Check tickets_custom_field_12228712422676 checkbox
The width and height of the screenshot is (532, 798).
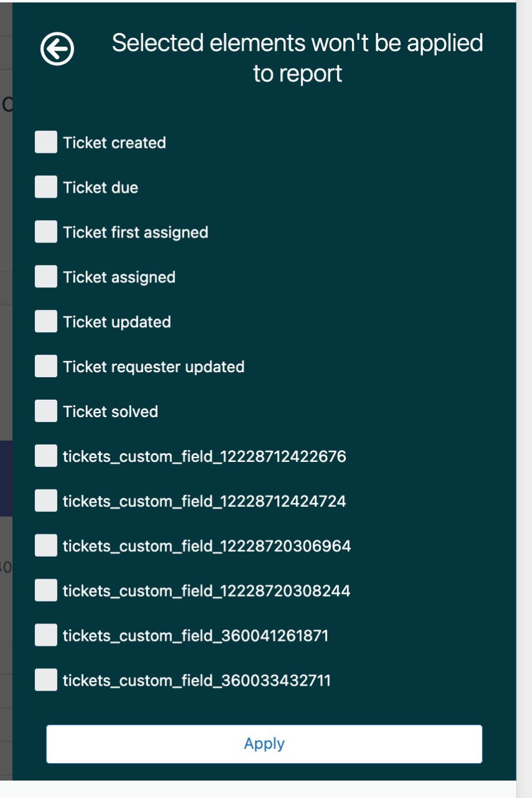[x=46, y=456]
